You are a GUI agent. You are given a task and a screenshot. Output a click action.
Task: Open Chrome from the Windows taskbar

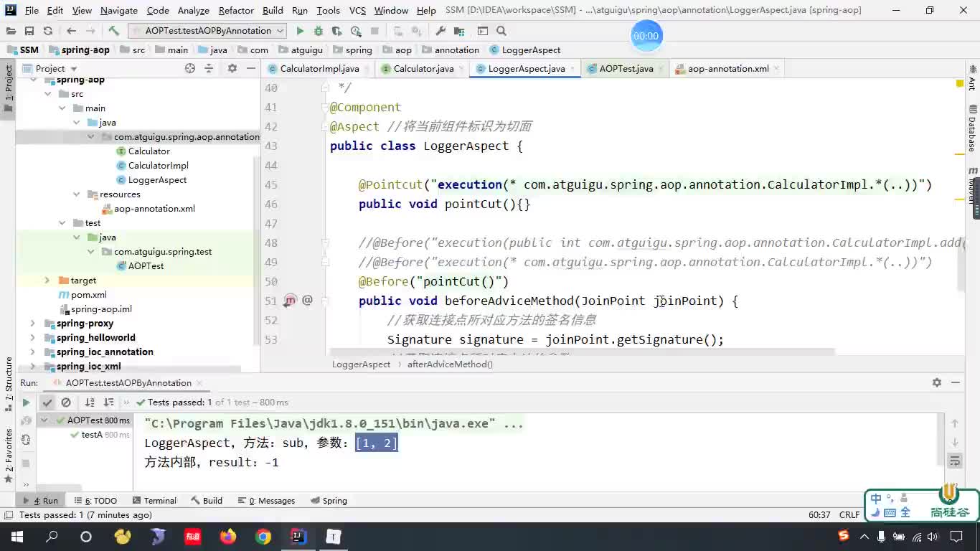[263, 536]
